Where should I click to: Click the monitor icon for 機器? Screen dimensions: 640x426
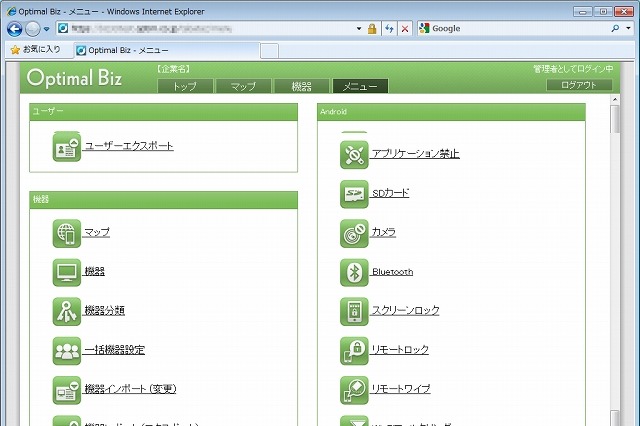point(67,272)
